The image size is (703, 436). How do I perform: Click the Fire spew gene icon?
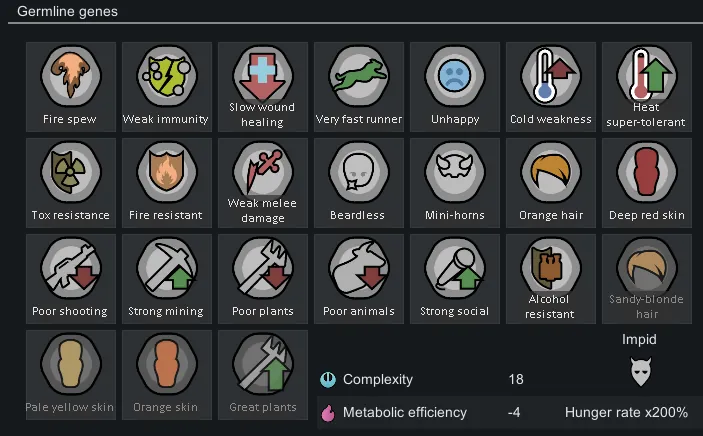70,75
